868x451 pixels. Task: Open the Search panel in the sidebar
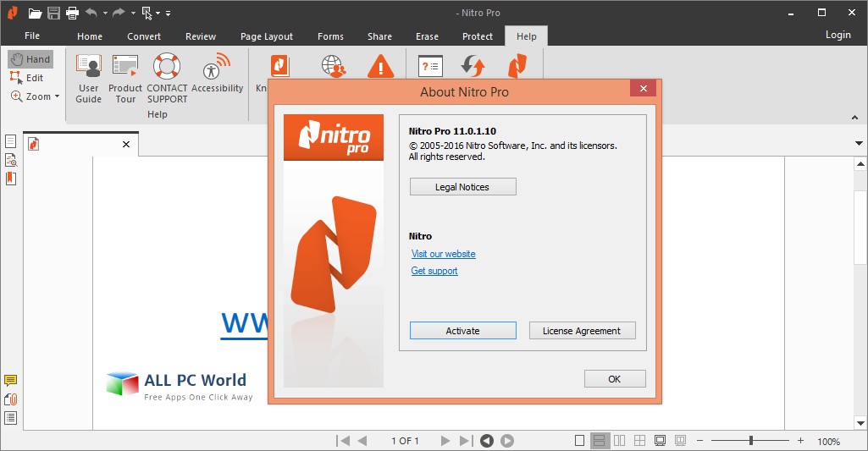[x=10, y=160]
